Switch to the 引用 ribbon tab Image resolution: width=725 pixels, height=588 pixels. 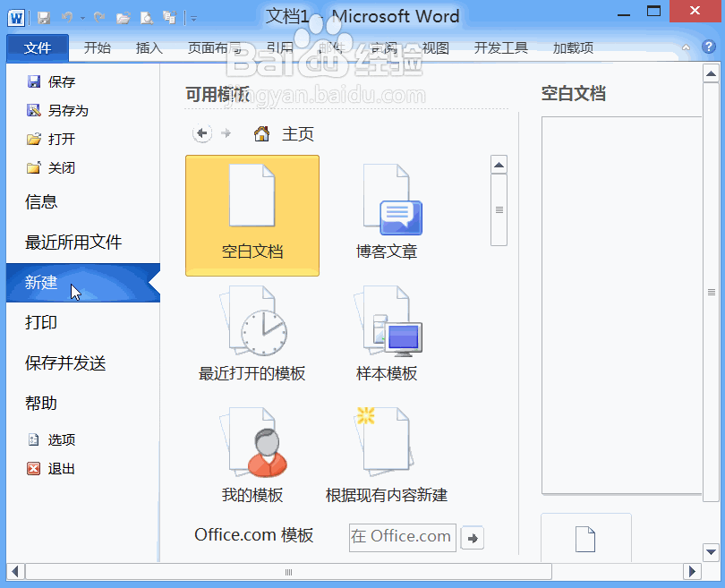click(280, 47)
